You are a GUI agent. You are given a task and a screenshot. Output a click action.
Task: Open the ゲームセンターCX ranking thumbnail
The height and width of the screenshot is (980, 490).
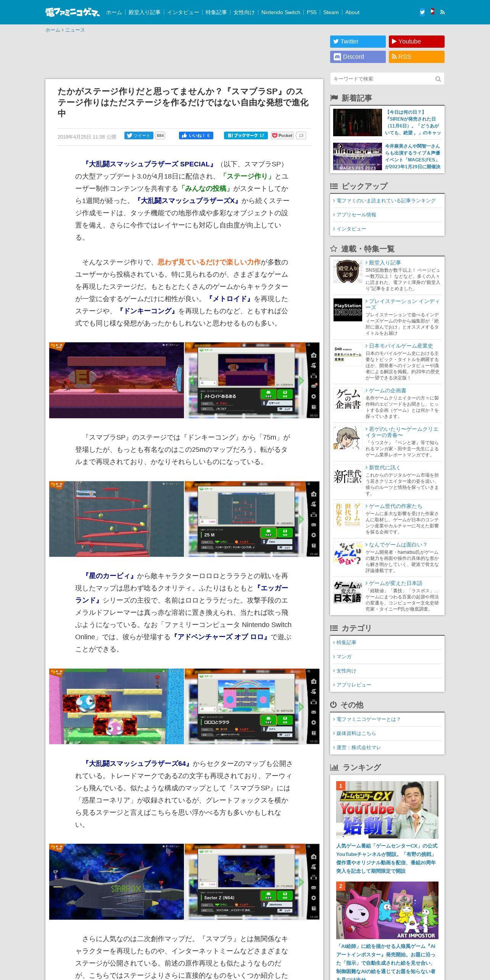click(387, 810)
